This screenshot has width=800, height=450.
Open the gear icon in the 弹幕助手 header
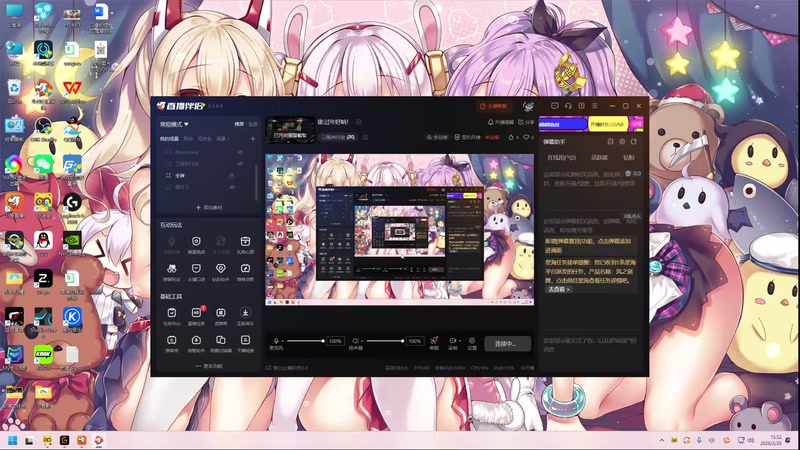(x=622, y=142)
